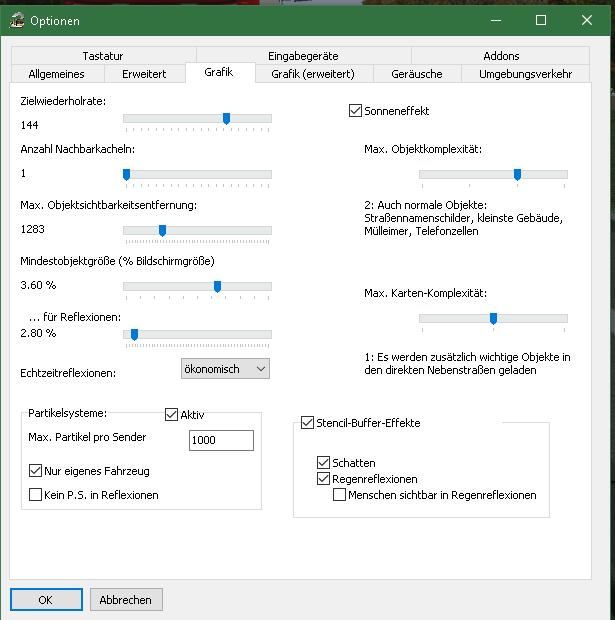
Task: Maximize the Optionen window
Action: 541,20
